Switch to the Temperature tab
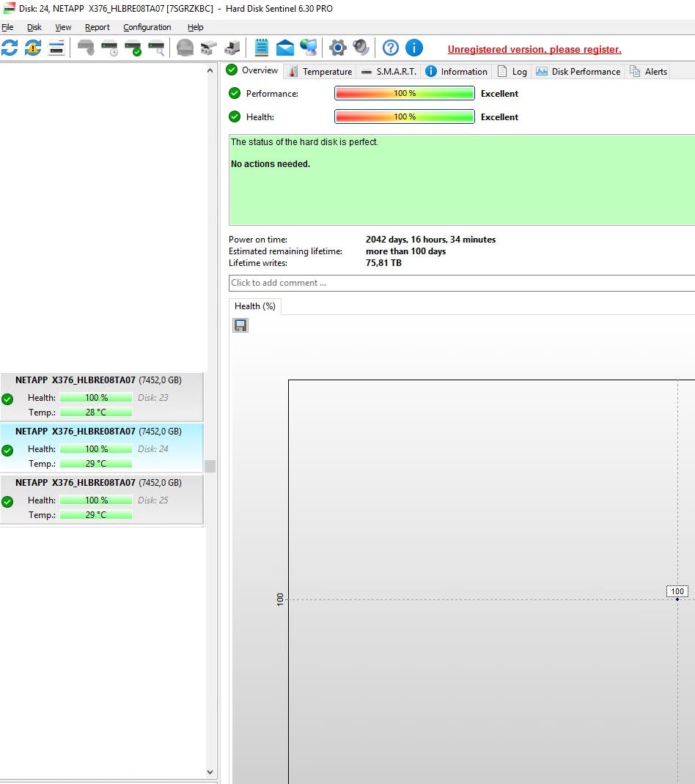The height and width of the screenshot is (784, 695). [x=320, y=72]
